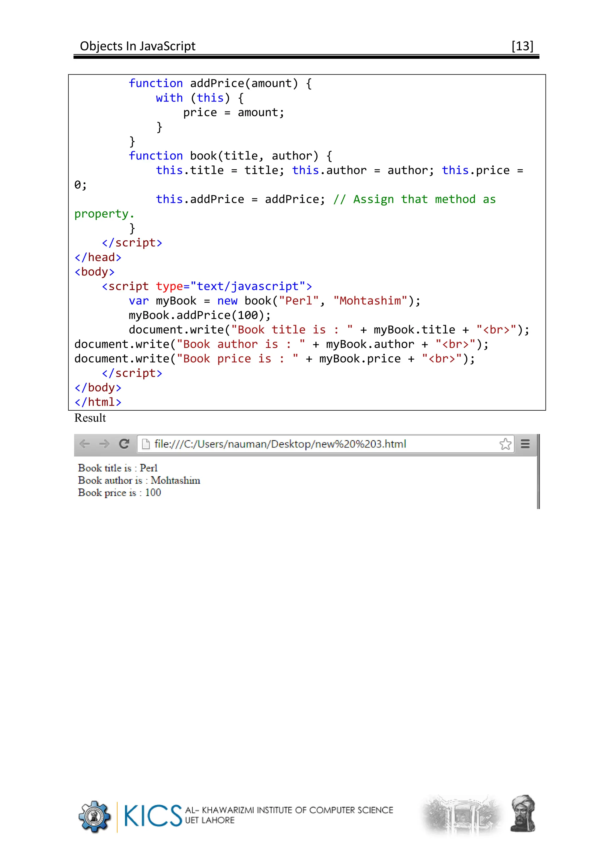Click 'Book title is : Perl' output line

118,468
